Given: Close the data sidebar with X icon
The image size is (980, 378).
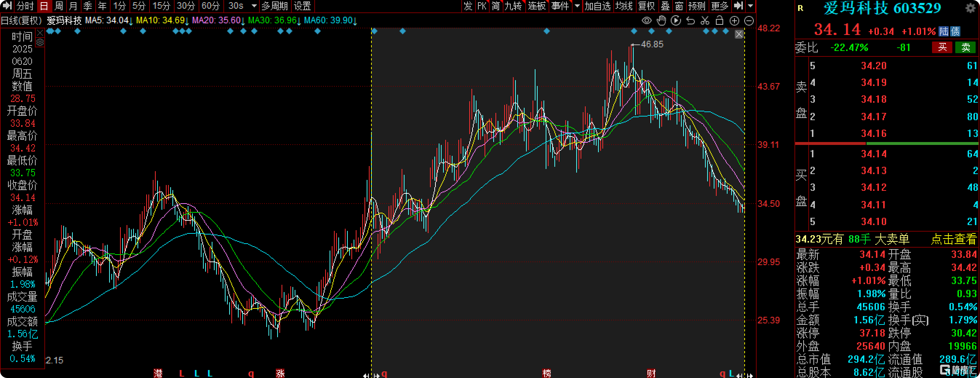Looking at the screenshot, I should click(x=40, y=34).
